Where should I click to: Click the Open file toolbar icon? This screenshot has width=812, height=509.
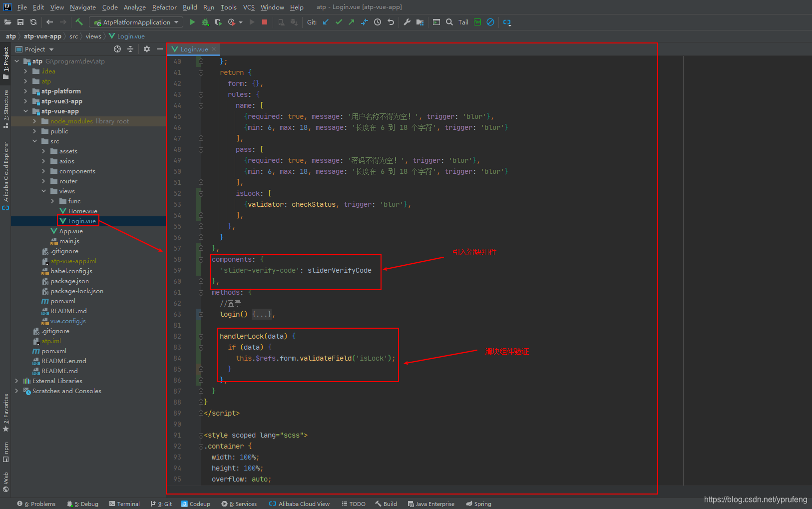(x=7, y=22)
